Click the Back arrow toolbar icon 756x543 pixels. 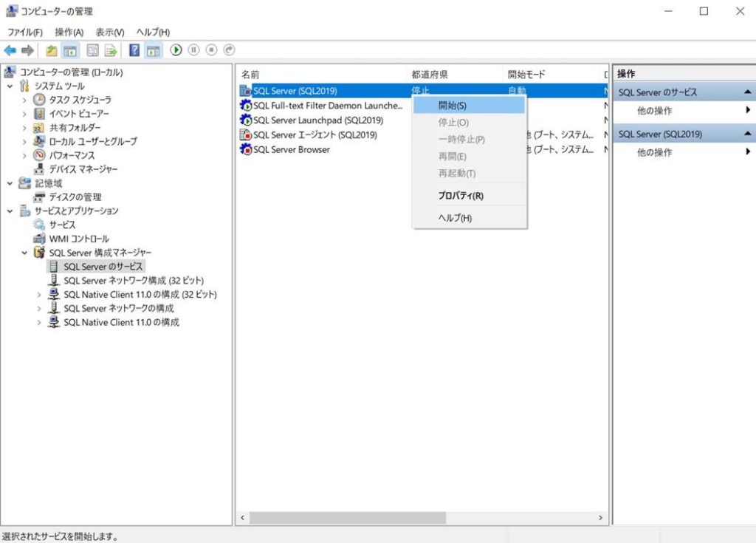coord(10,50)
